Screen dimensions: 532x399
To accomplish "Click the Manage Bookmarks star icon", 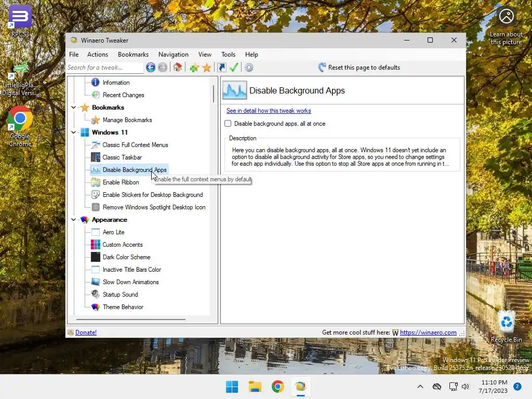I will tap(96, 120).
